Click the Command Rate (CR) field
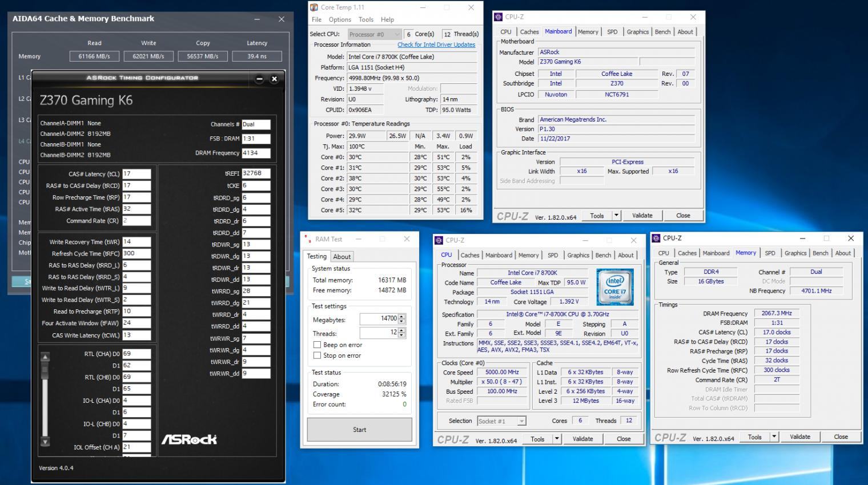Screen dimensions: 868x485 coord(136,221)
